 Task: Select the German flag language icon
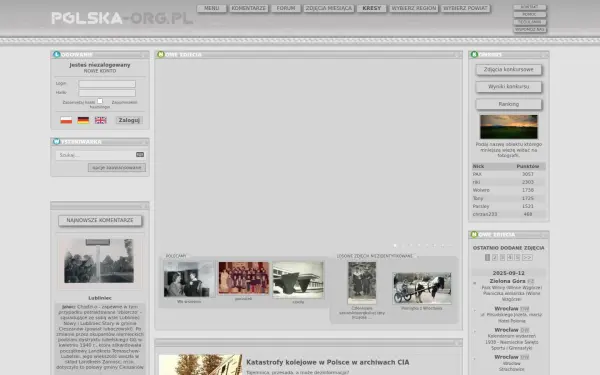83,120
